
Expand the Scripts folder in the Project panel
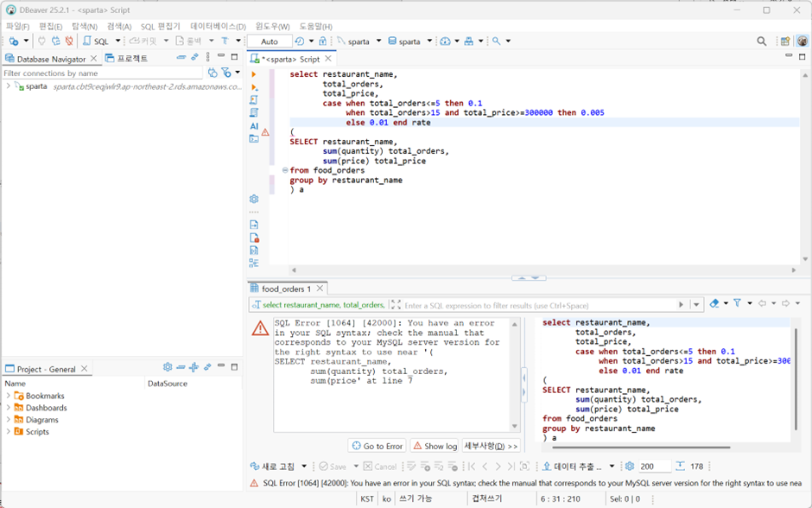click(8, 431)
